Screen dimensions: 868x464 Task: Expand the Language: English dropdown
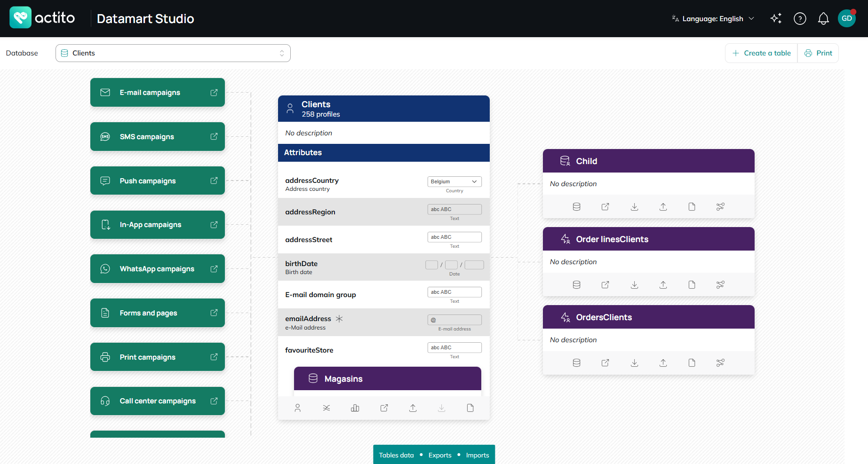click(x=713, y=19)
